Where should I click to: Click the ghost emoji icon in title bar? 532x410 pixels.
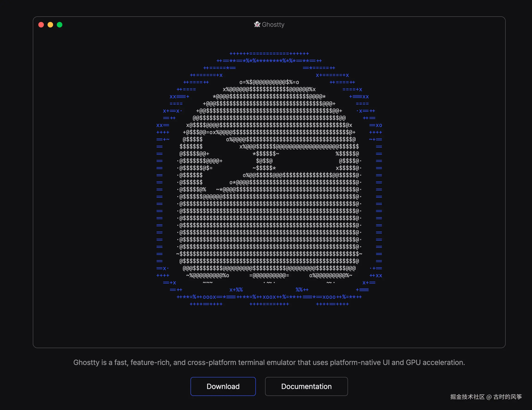coord(257,24)
